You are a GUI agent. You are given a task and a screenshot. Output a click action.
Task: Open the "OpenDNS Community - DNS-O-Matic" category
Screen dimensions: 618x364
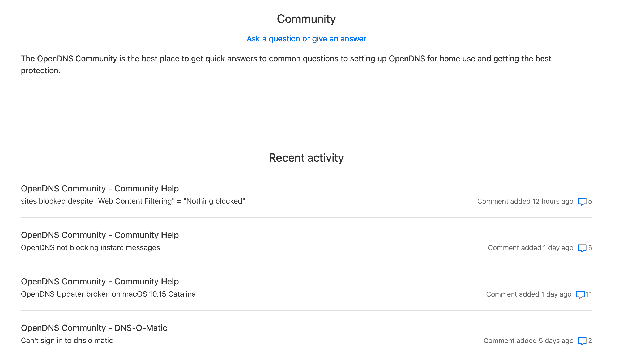[94, 328]
